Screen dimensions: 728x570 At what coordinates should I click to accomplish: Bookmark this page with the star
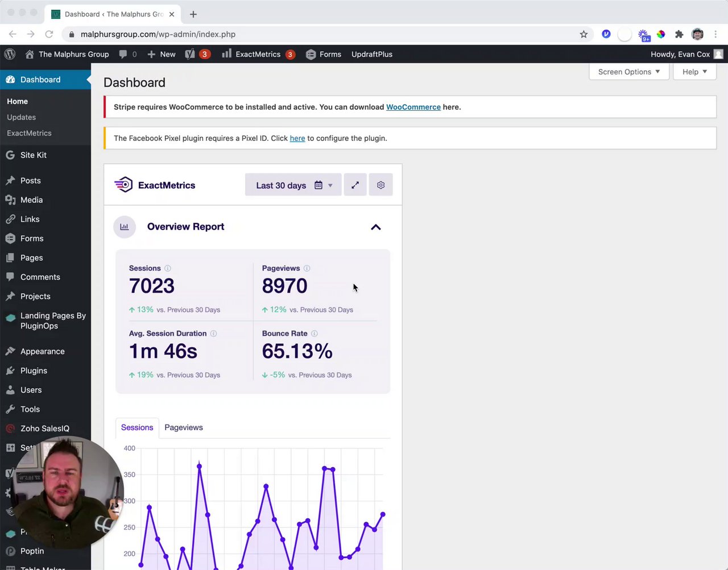point(584,34)
